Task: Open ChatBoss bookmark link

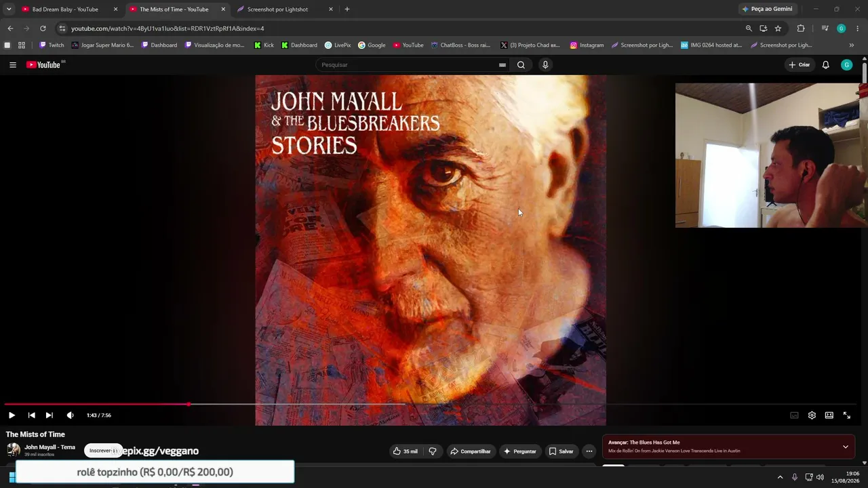Action: (x=461, y=45)
